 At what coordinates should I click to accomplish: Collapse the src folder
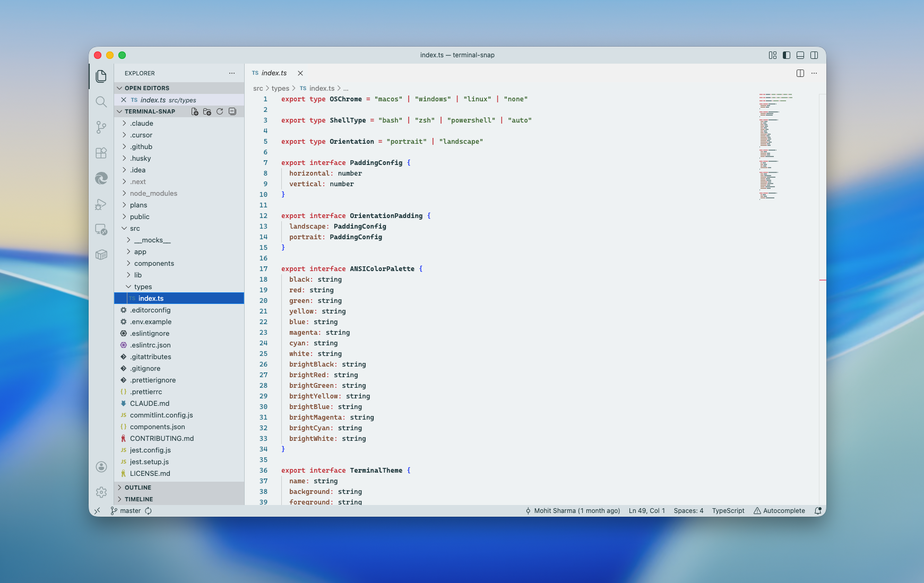[179, 228]
